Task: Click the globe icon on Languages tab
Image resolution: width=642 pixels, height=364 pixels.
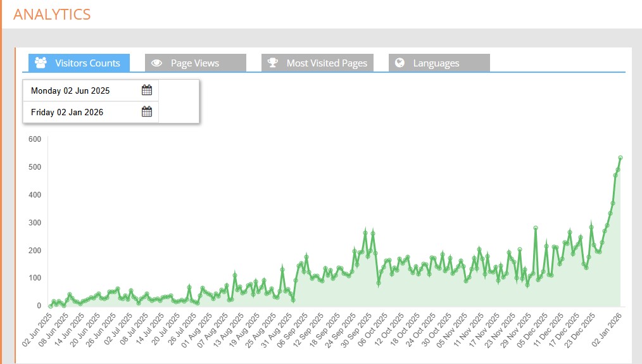Action: [400, 63]
